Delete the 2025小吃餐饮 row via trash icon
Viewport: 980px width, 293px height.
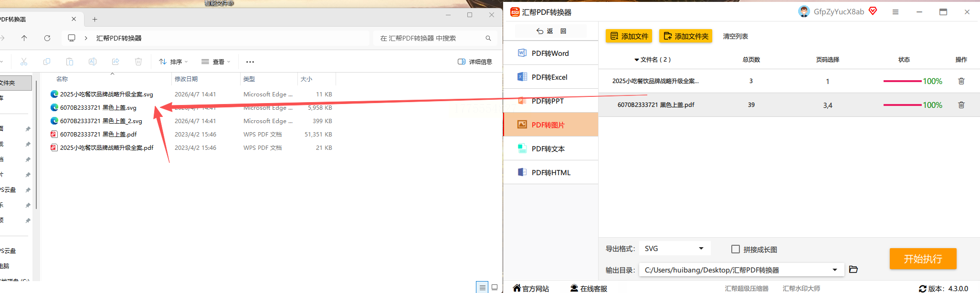click(961, 81)
